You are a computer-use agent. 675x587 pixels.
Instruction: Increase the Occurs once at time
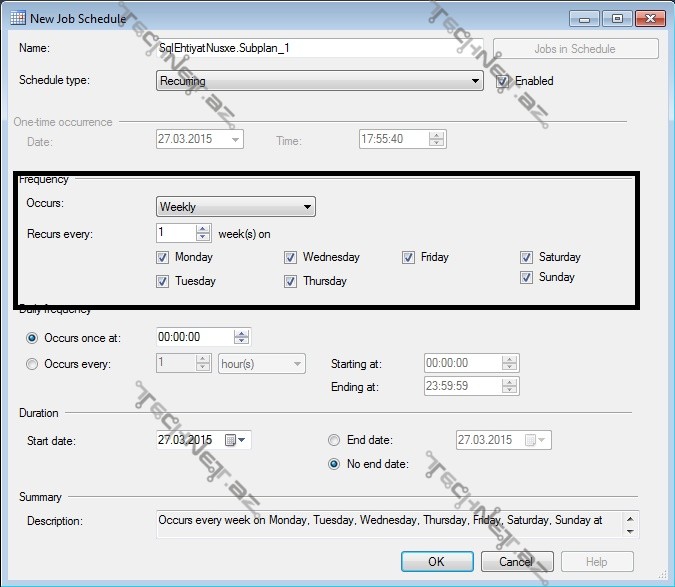click(x=242, y=334)
